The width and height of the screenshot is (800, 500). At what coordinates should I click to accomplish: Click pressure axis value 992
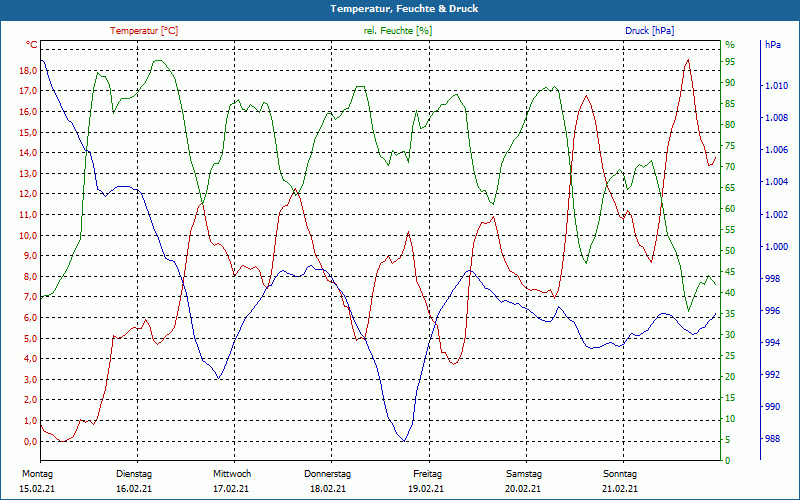[772, 374]
